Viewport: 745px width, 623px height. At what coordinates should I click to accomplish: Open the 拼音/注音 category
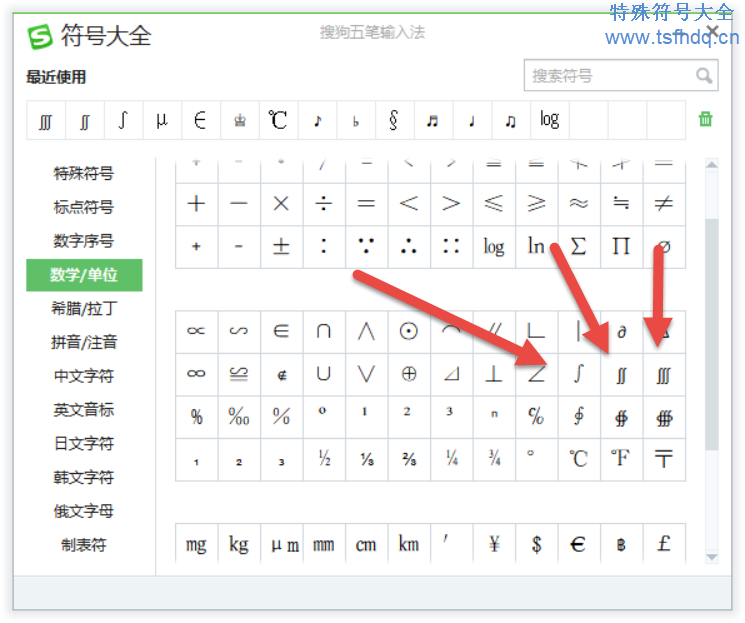(x=84, y=342)
